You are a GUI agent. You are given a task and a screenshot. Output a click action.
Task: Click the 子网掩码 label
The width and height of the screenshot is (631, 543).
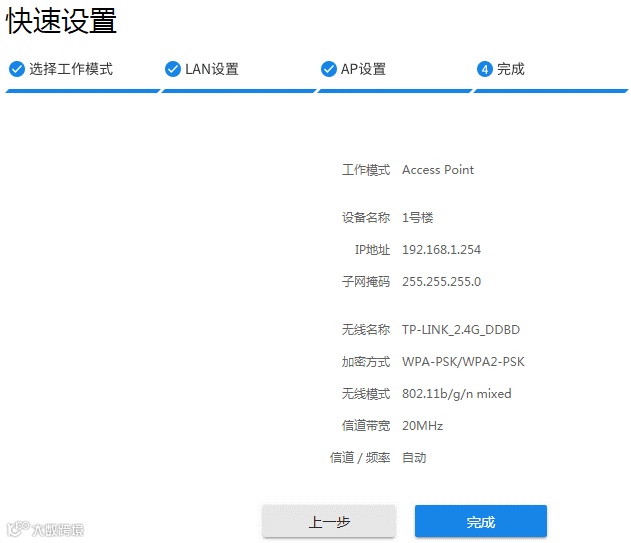click(x=366, y=281)
